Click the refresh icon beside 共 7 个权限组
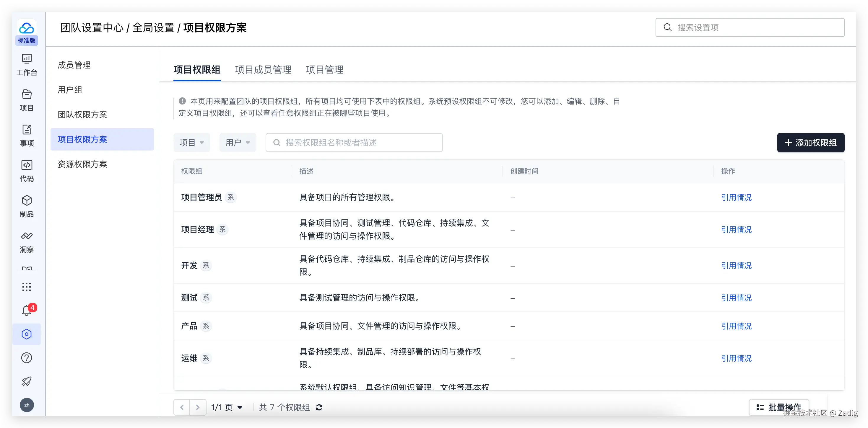The height and width of the screenshot is (428, 868). pos(319,407)
